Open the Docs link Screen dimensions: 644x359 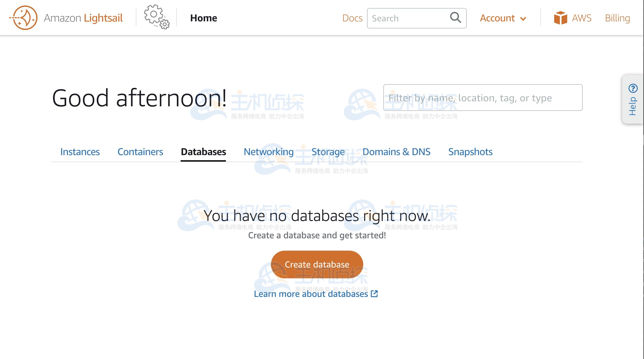352,18
